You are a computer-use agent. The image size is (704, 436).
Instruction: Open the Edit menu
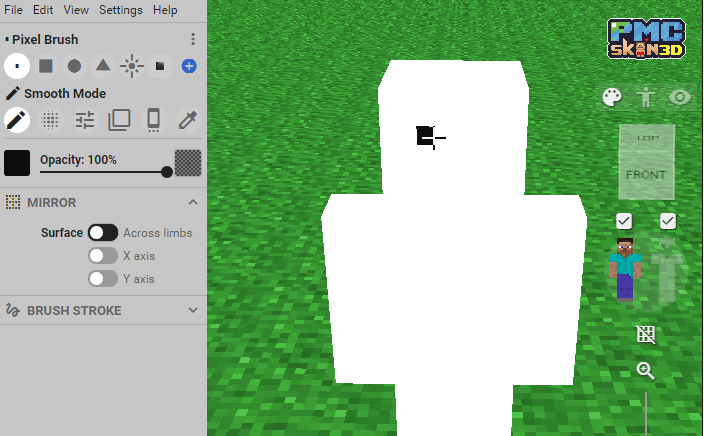pos(43,10)
